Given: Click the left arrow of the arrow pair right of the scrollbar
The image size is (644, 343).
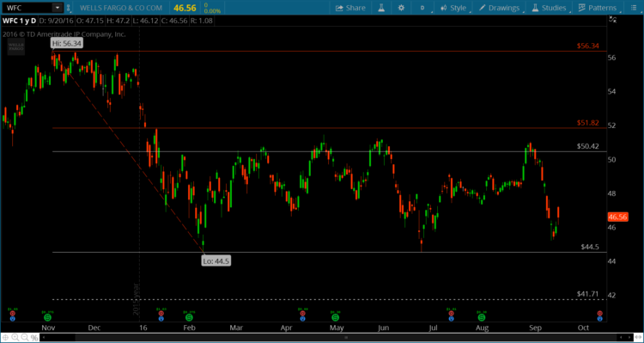Looking at the screenshot, I should pyautogui.click(x=620, y=338).
